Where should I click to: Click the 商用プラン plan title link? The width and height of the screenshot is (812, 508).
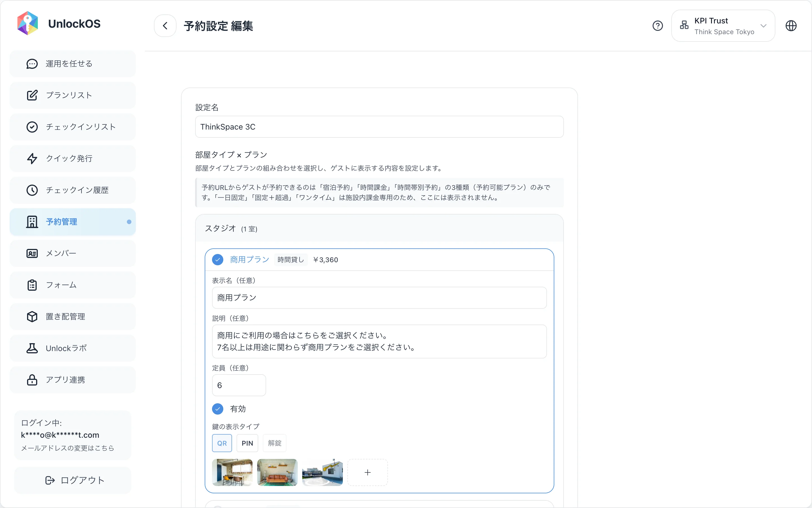coord(250,260)
